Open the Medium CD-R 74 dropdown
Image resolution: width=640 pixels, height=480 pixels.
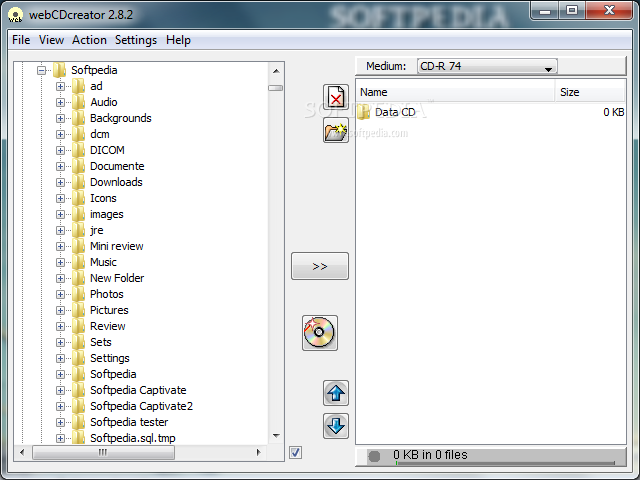click(487, 66)
